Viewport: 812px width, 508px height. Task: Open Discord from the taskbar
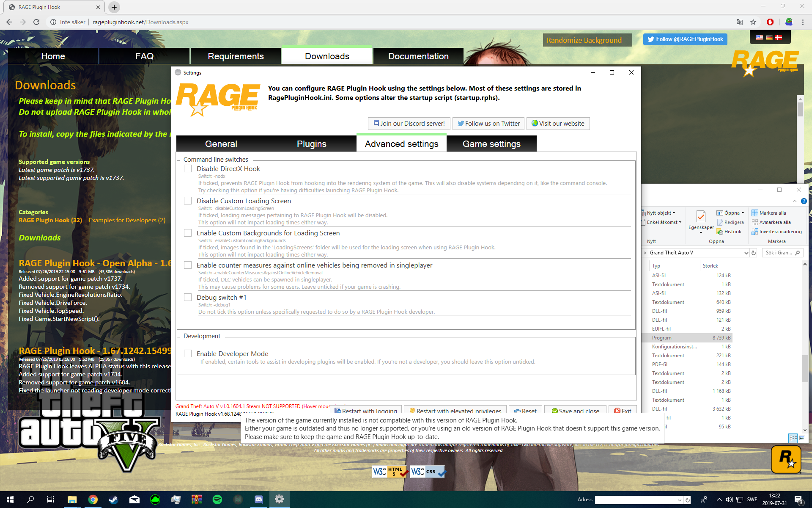pyautogui.click(x=258, y=500)
